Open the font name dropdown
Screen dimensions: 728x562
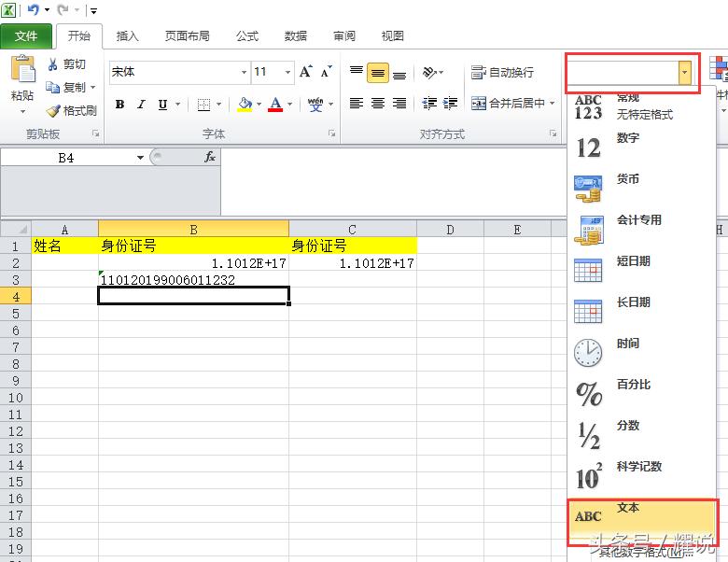coord(244,73)
